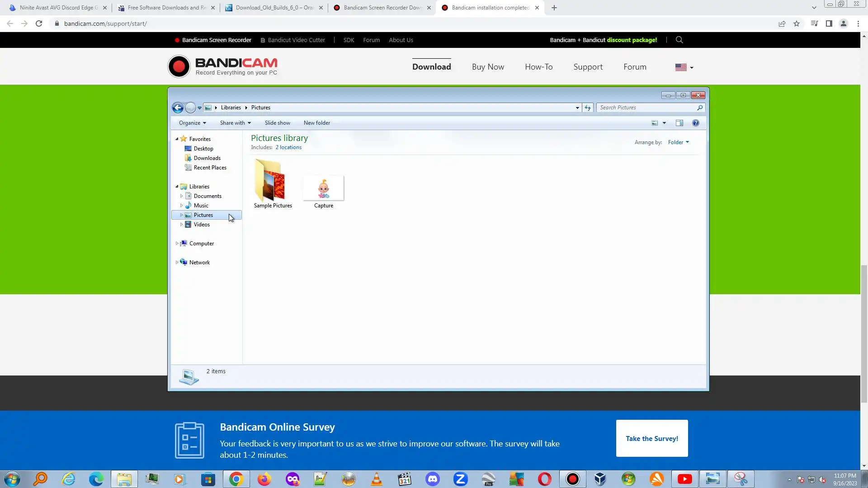
Task: Reload the page with refresh icon
Action: [39, 23]
